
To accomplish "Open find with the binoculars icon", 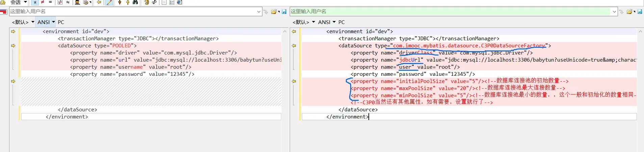I will pos(135,2).
